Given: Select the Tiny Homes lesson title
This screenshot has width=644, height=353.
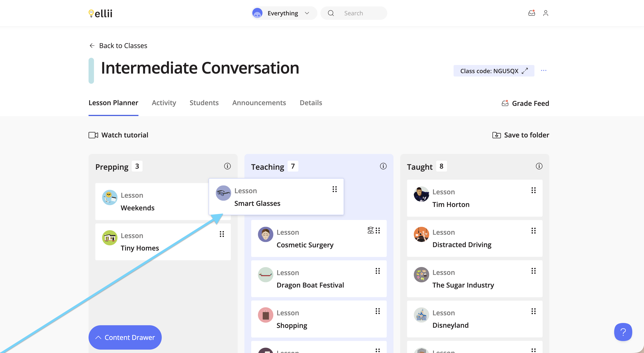Looking at the screenshot, I should tap(140, 248).
